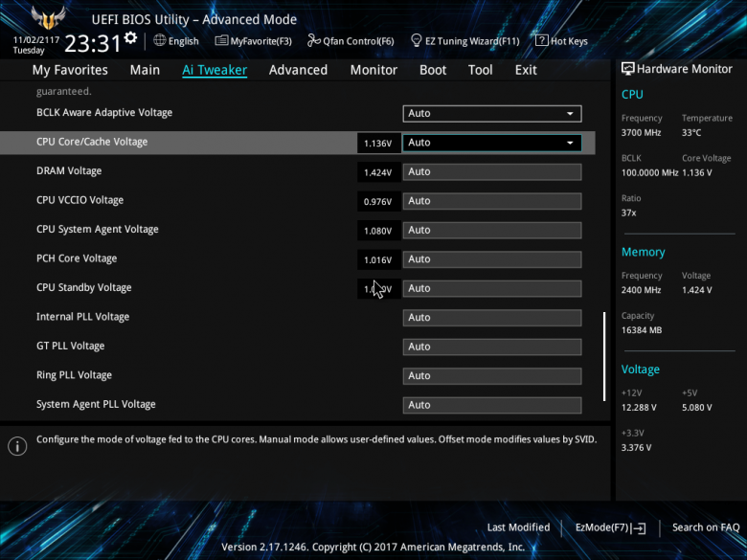Viewport: 747px width, 560px height.
Task: Select Internal PLL Voltage field
Action: pyautogui.click(x=492, y=318)
